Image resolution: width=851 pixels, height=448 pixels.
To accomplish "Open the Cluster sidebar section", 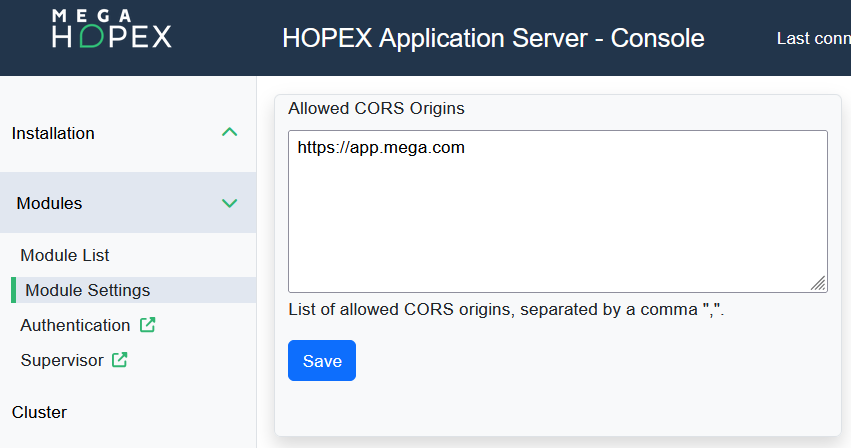I will [x=39, y=412].
